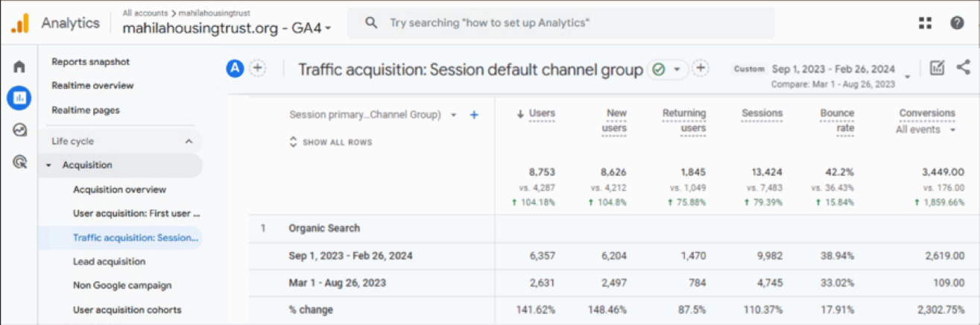Viewport: 980px width, 325px height.
Task: Open the Advertising icon in left rail
Action: [x=19, y=162]
